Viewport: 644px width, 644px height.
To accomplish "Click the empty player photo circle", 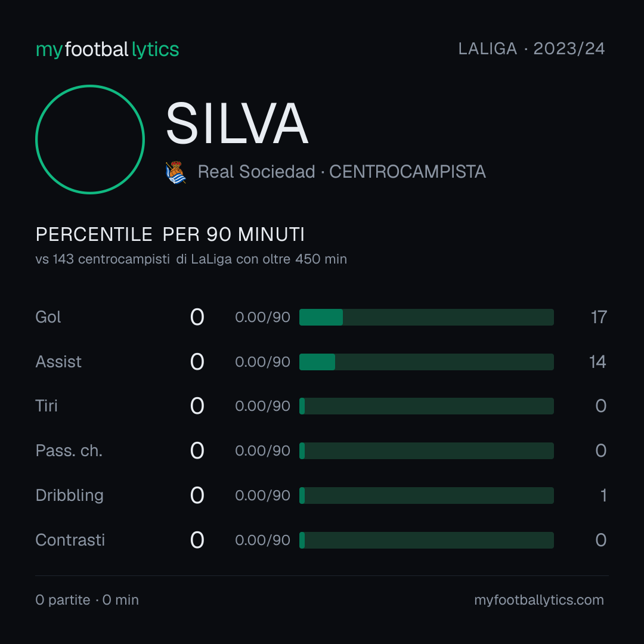I will point(90,140).
